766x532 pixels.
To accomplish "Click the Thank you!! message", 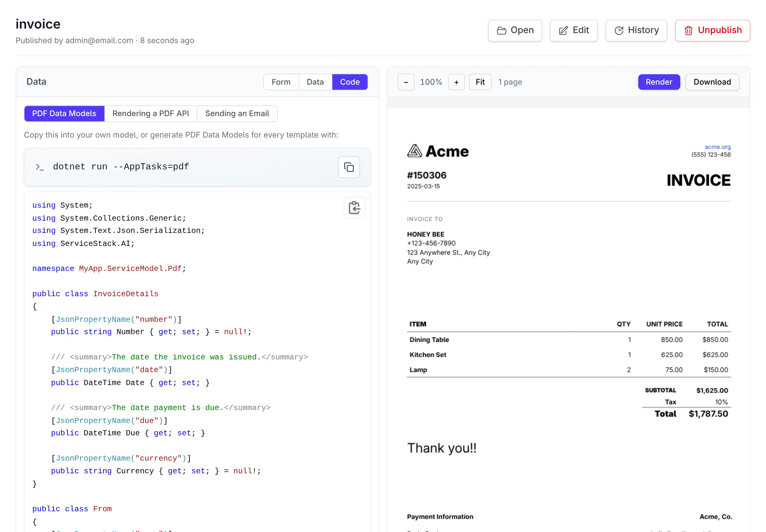I will 441,448.
